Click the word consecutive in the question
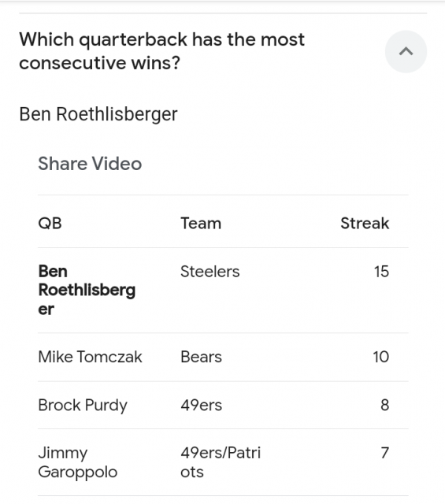 click(x=72, y=63)
